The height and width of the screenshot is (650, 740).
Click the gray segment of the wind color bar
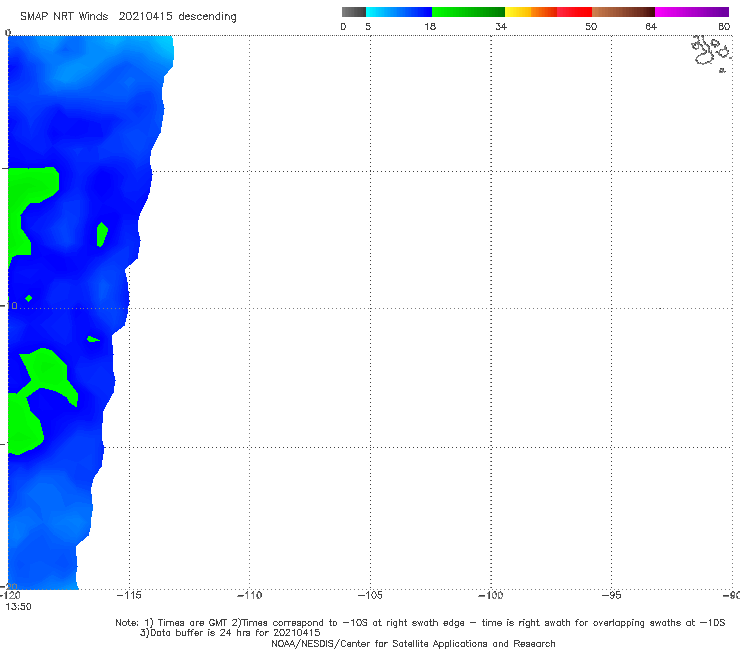tap(353, 12)
